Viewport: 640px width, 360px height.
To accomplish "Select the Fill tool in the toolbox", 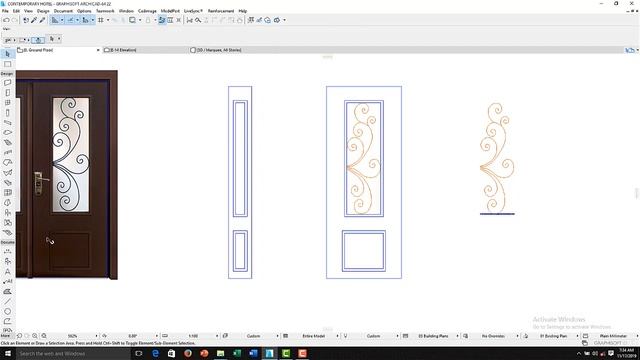I will [7, 291].
